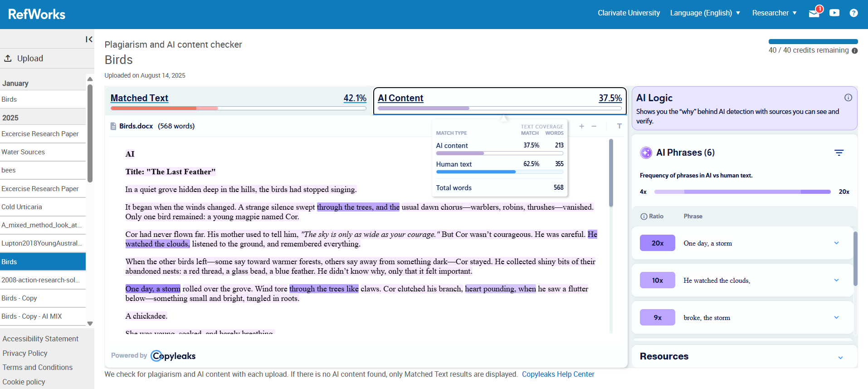Zoom out document with the minus icon

pos(594,126)
